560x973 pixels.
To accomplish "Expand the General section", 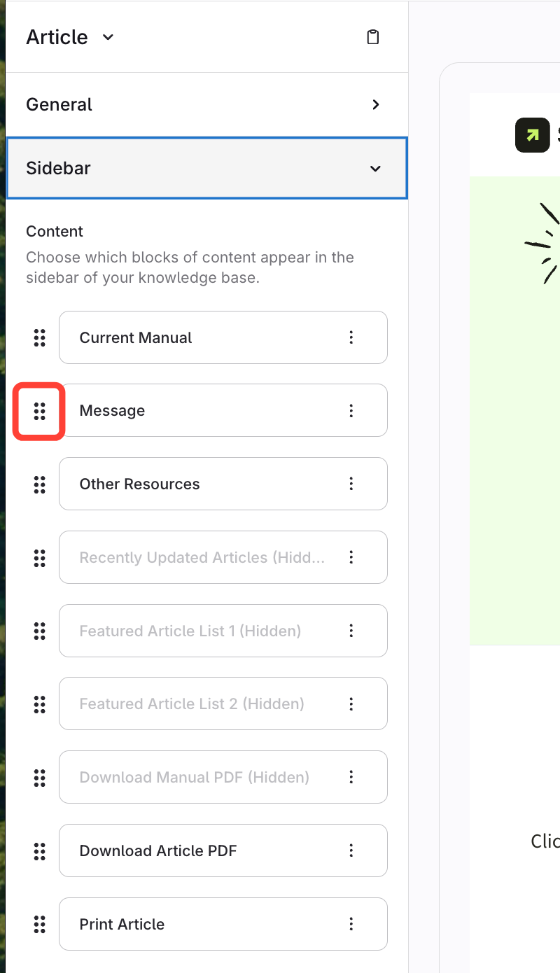I will pos(376,104).
